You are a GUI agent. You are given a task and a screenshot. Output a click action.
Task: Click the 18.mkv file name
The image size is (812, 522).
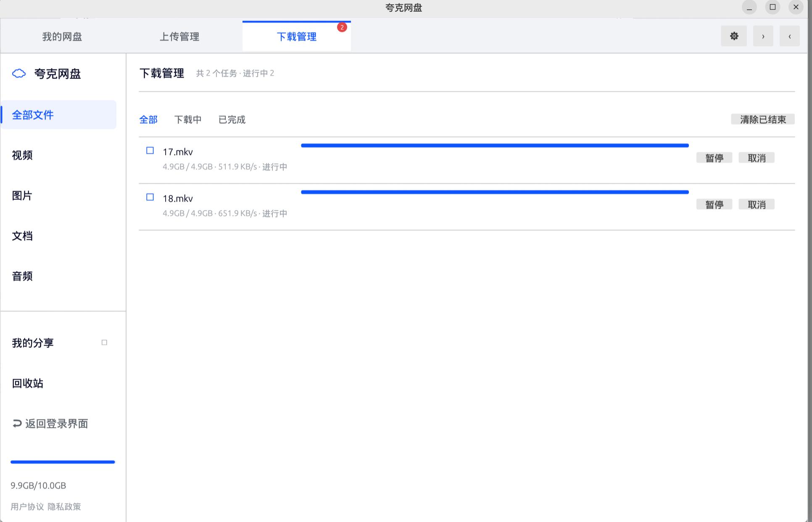point(178,199)
